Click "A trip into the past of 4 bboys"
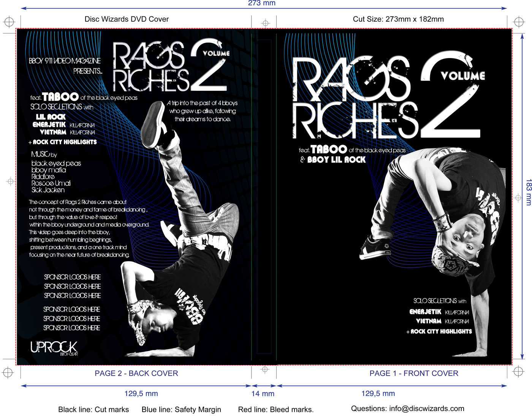This screenshot has width=532, height=416. (x=202, y=103)
